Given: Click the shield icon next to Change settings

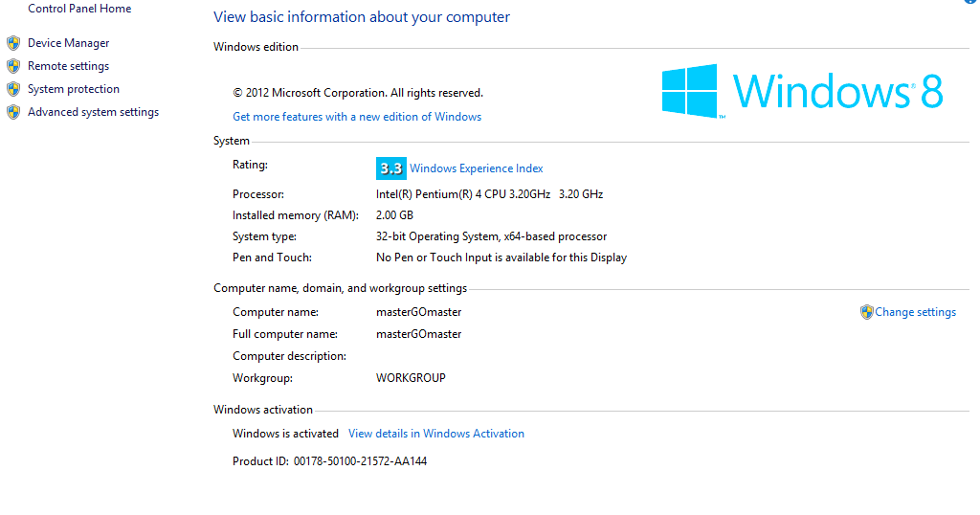Looking at the screenshot, I should [866, 312].
